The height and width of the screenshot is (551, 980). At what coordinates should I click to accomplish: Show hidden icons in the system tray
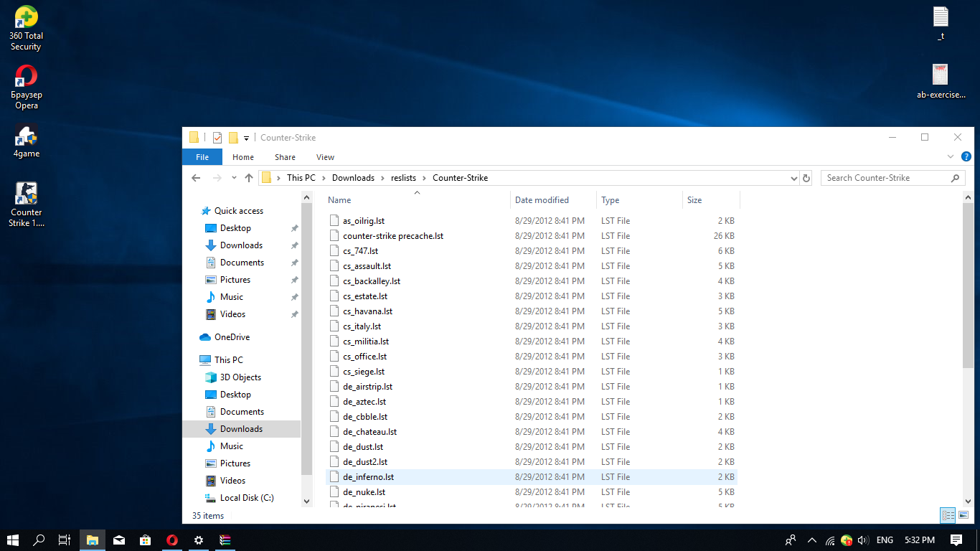pyautogui.click(x=812, y=540)
